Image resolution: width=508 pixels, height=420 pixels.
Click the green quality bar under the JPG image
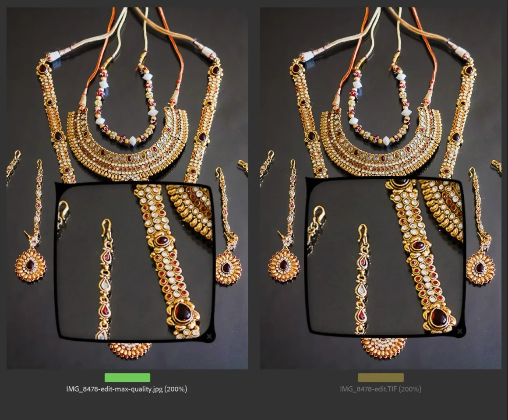127,378
